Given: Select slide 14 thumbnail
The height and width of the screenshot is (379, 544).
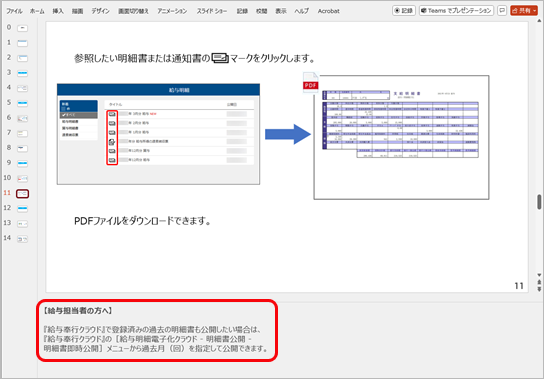Looking at the screenshot, I should [x=23, y=239].
